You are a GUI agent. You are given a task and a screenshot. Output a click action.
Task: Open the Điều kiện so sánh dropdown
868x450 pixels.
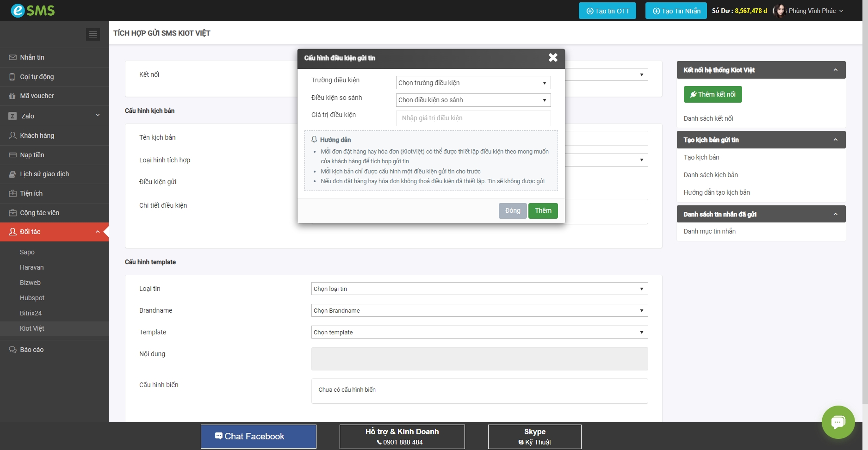pos(473,100)
